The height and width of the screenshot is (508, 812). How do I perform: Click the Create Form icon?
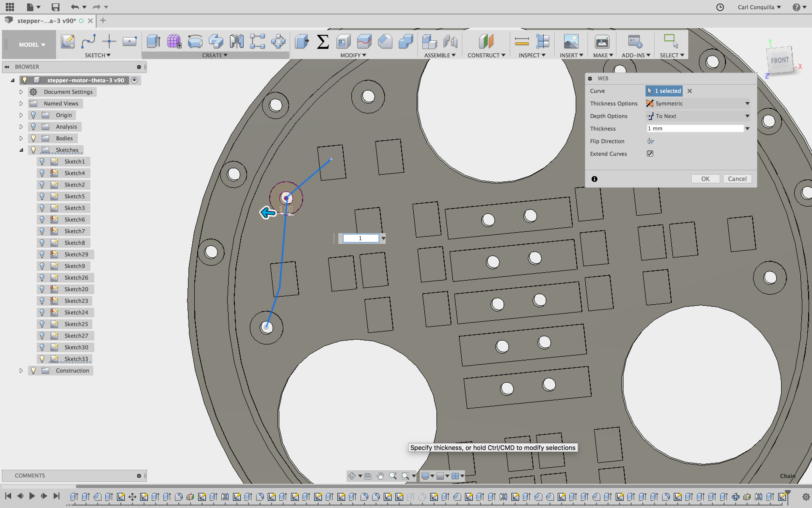174,42
